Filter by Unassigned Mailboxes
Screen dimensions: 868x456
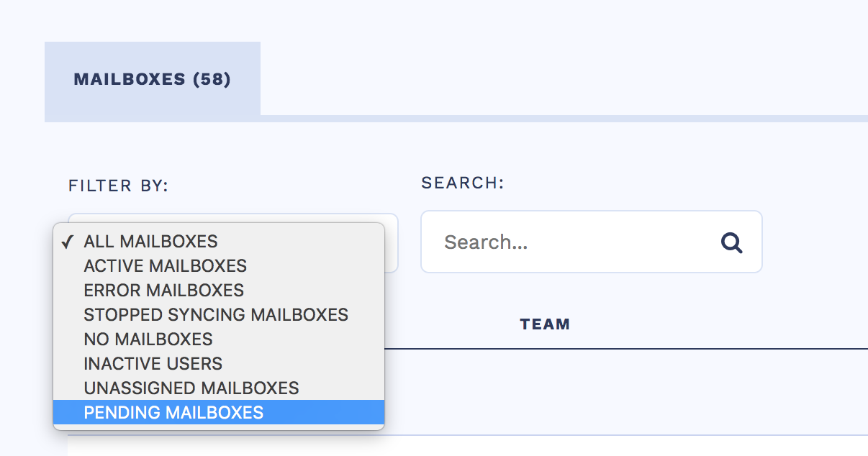[x=191, y=388]
